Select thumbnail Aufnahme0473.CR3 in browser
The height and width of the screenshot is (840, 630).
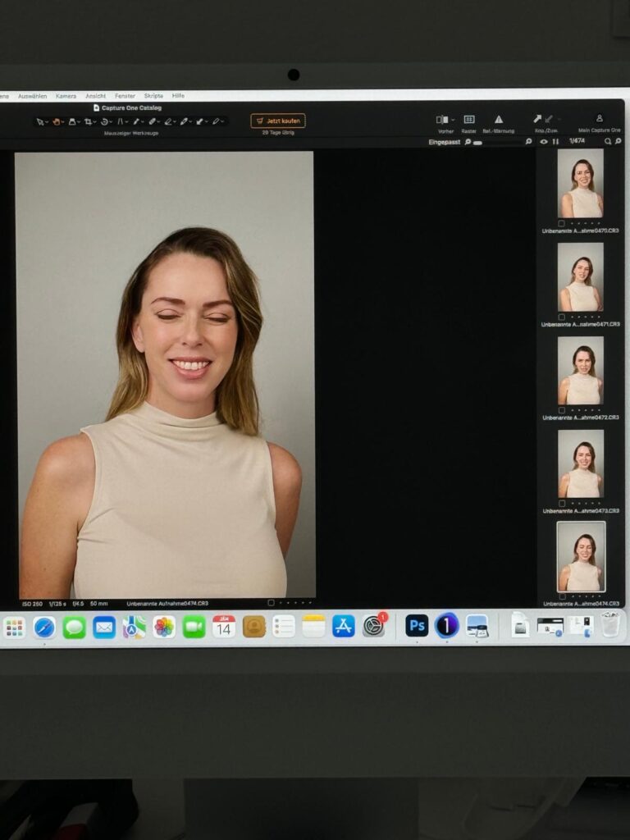click(581, 463)
